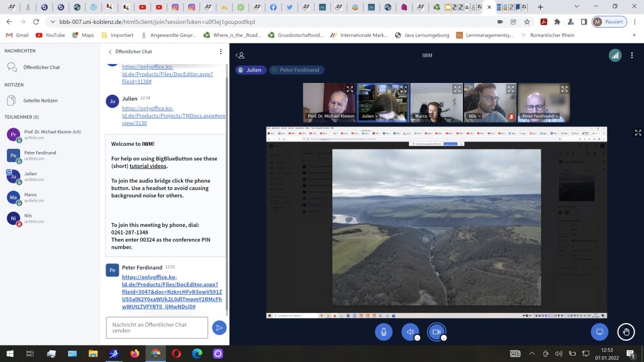
Task: Open chat options three-dot menu
Action: 221,52
